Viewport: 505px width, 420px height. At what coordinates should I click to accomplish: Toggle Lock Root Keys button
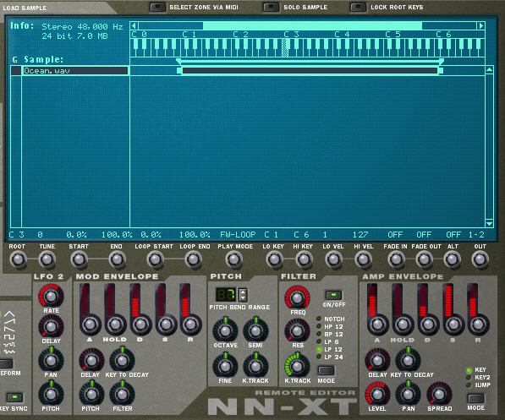tap(358, 7)
